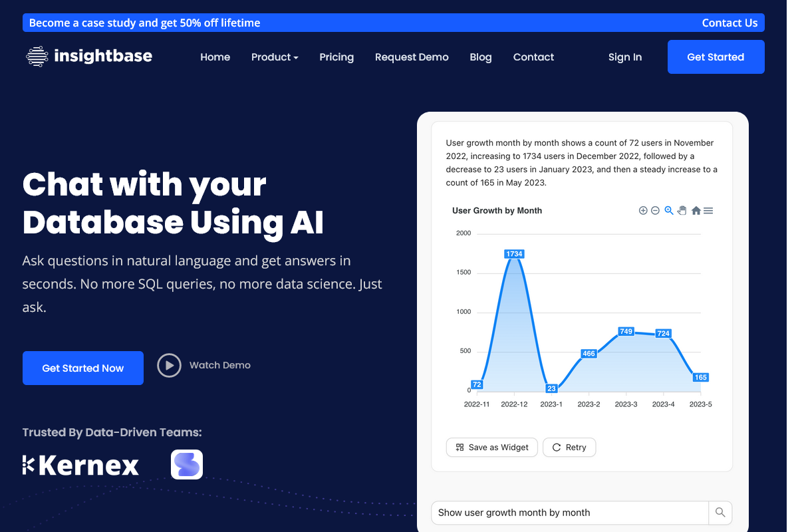Open the chart hamburger export menu

tap(708, 210)
